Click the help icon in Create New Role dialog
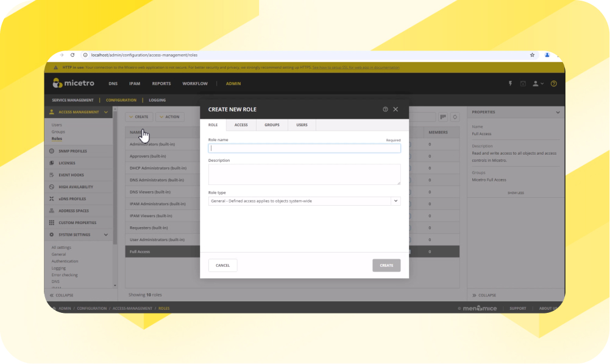The height and width of the screenshot is (364, 610). [x=385, y=110]
